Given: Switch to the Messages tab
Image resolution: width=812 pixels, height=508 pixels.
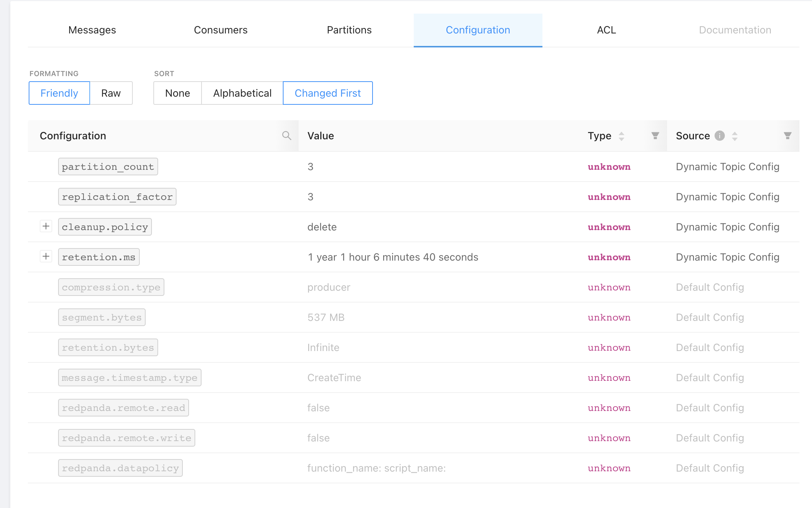Looking at the screenshot, I should tap(92, 30).
